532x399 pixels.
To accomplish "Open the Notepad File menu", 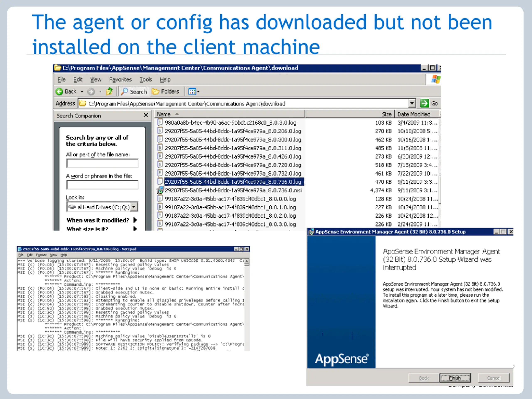I will (x=21, y=255).
